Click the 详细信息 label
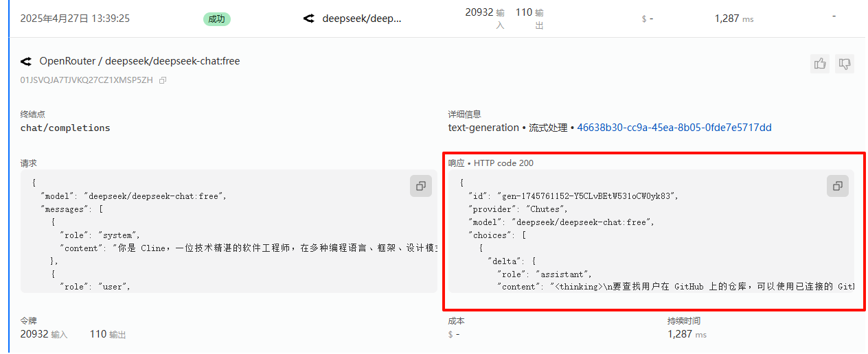Image resolution: width=868 pixels, height=354 pixels. click(465, 114)
